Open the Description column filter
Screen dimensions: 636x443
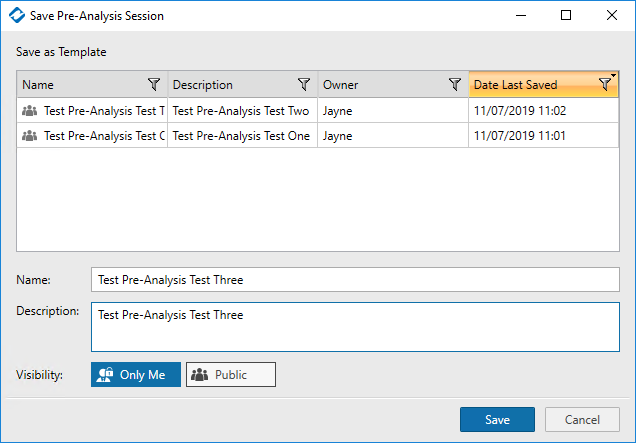pyautogui.click(x=304, y=84)
